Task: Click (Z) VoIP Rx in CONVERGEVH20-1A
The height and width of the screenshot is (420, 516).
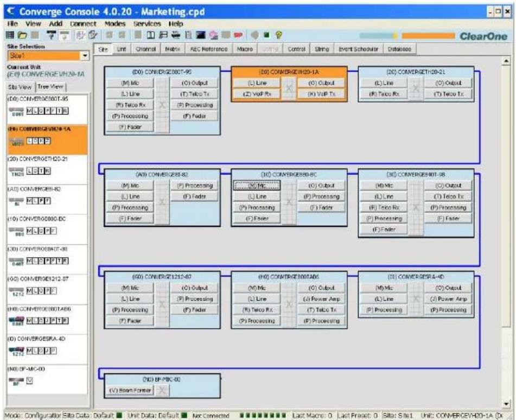Action: 257,94
